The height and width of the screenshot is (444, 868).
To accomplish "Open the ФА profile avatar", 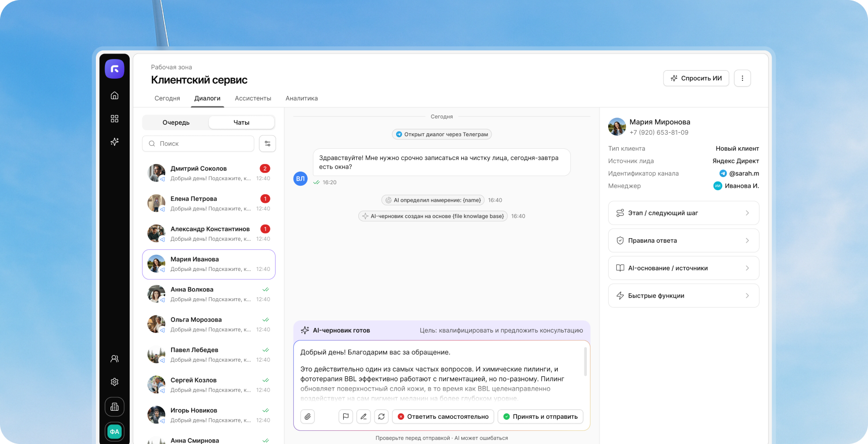I will (x=115, y=431).
